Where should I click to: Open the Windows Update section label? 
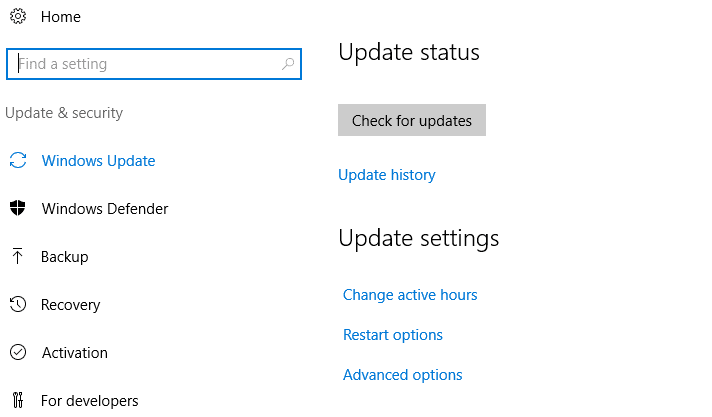pyautogui.click(x=99, y=161)
